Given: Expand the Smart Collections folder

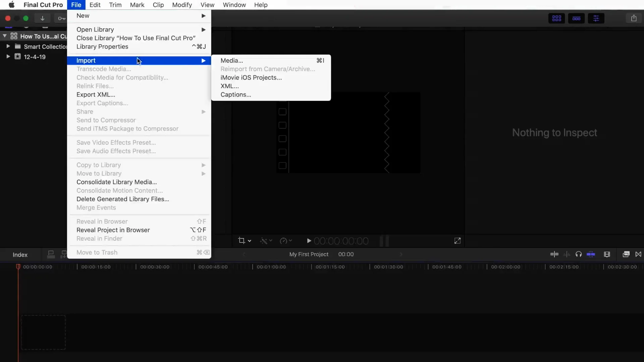Looking at the screenshot, I should [x=8, y=46].
